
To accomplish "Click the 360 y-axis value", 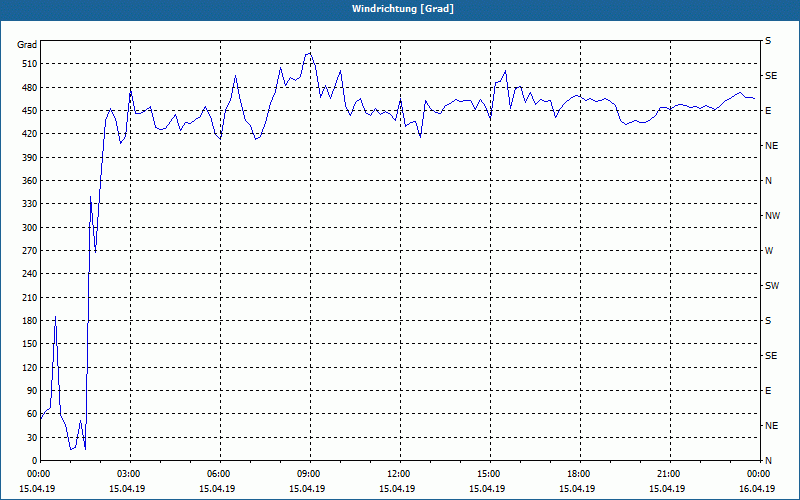I will coord(30,181).
